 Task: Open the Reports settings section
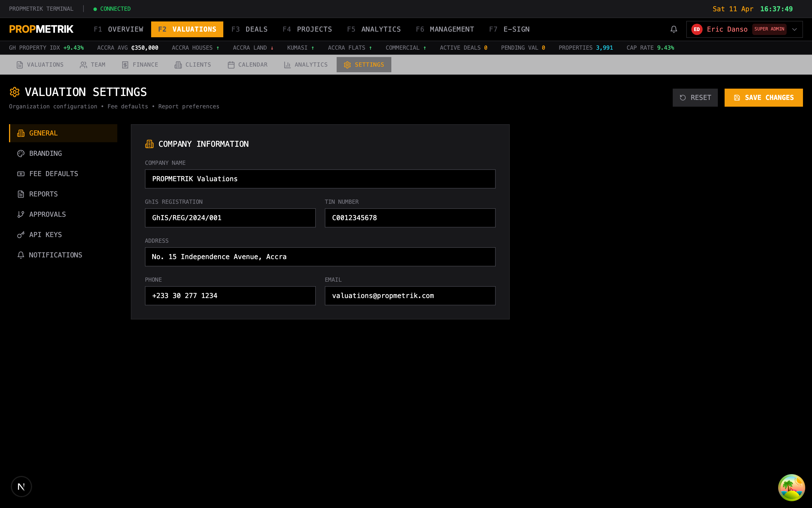(63, 194)
